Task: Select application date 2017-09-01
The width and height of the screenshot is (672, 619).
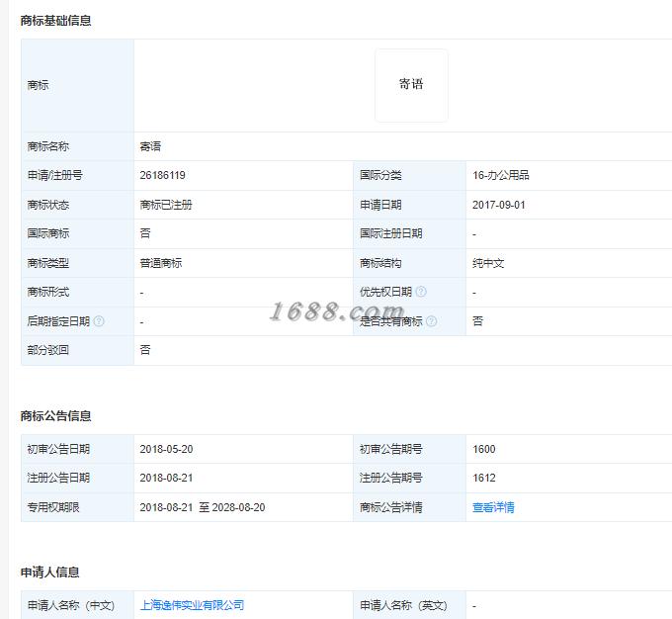Action: click(498, 205)
